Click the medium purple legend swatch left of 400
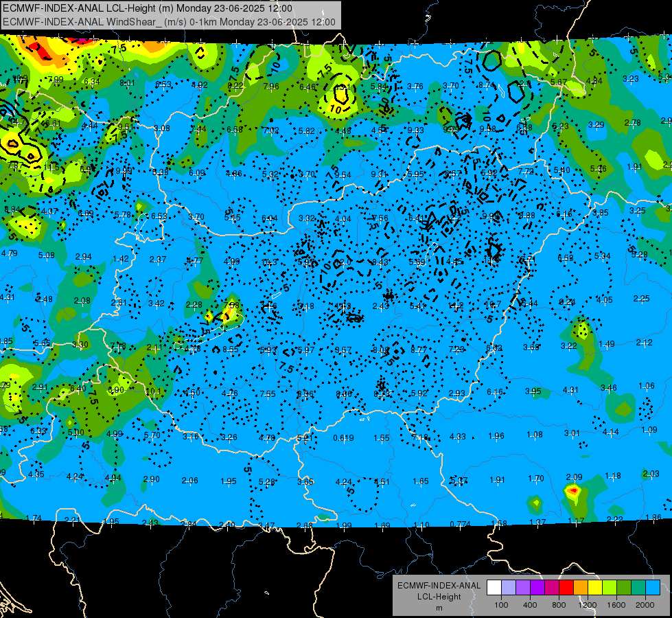 pos(523,587)
